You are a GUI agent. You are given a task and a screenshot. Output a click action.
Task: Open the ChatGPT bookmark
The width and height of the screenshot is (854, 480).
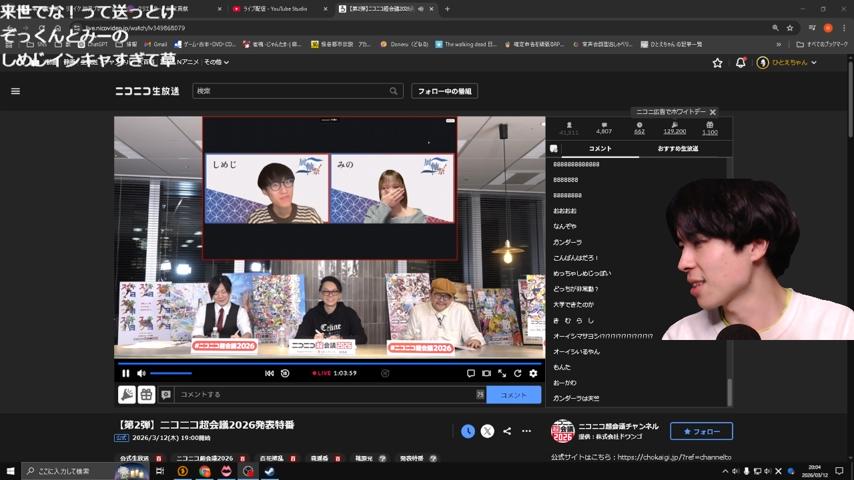[x=94, y=44]
